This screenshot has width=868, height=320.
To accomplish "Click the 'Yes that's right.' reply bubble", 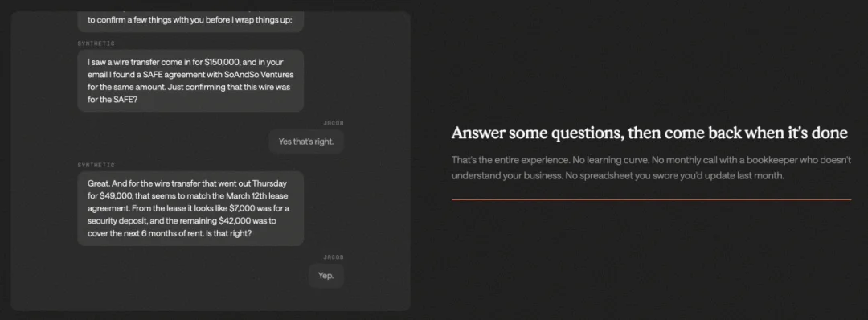I will coord(306,142).
